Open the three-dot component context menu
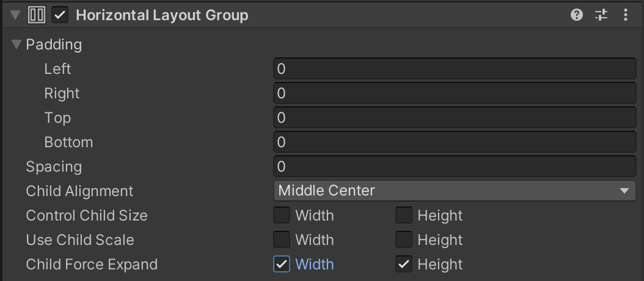This screenshot has height=281, width=644. [626, 15]
